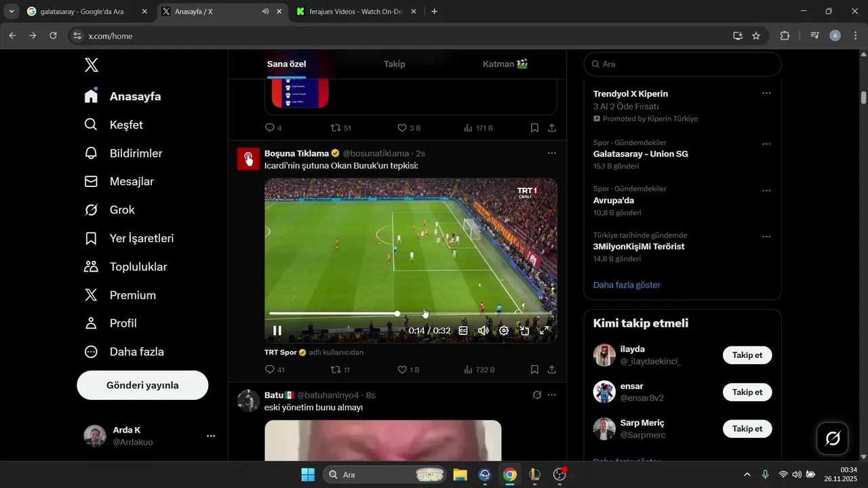Screen dimensions: 868x488
Task: Click Gönderi yayınla post button
Action: tap(142, 385)
